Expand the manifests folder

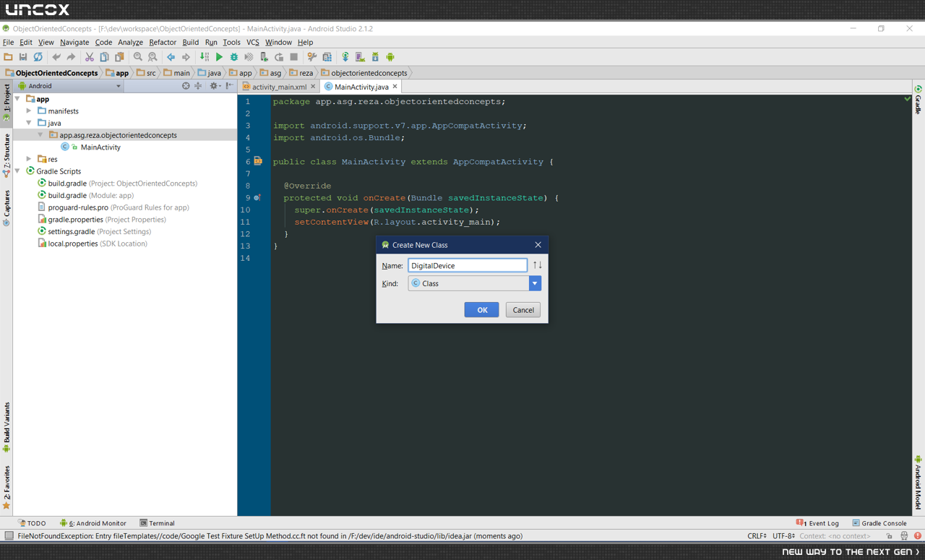[x=29, y=111]
